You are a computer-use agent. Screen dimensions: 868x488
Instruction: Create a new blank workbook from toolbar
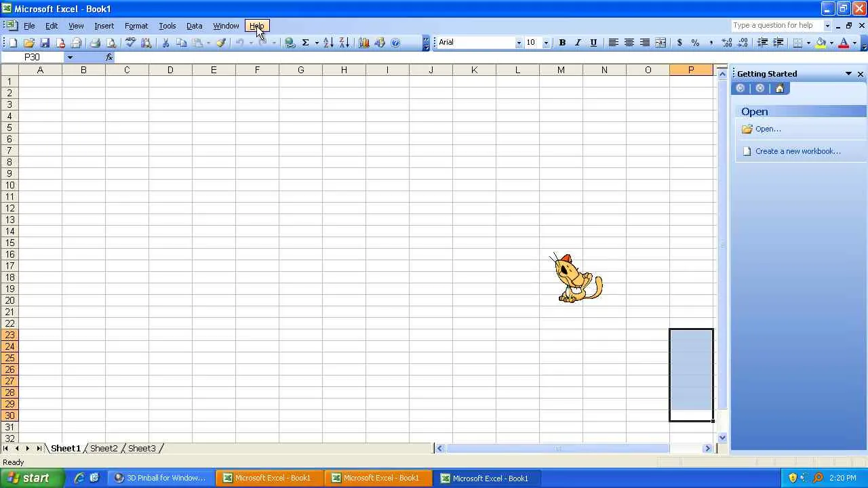click(13, 43)
